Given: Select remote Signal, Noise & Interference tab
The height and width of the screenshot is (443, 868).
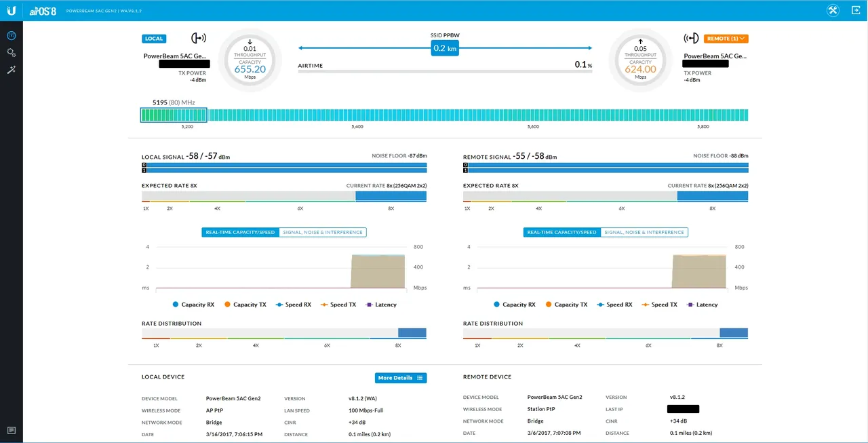Looking at the screenshot, I should tap(644, 232).
